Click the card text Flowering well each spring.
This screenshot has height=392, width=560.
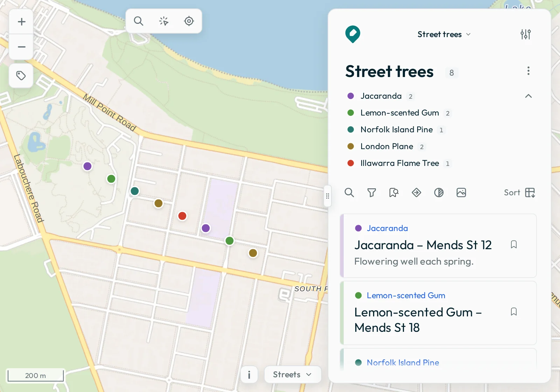(x=414, y=261)
